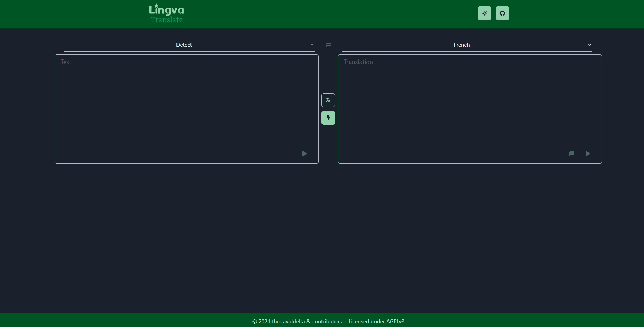Screen dimensions: 644x327
Task: Switch to light theme with sun icon
Action: tap(484, 13)
